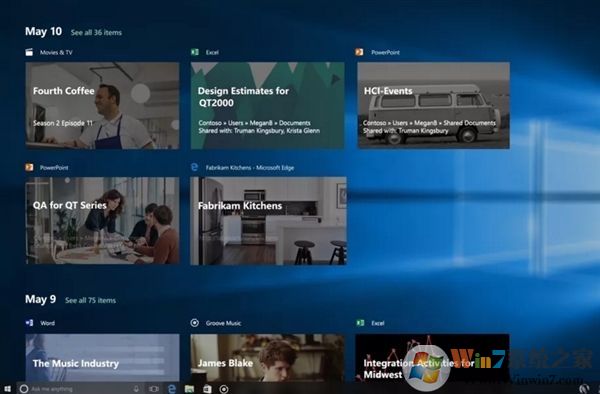Click the Excel icon above Design Estimates card
This screenshot has height=394, width=600.
click(195, 52)
